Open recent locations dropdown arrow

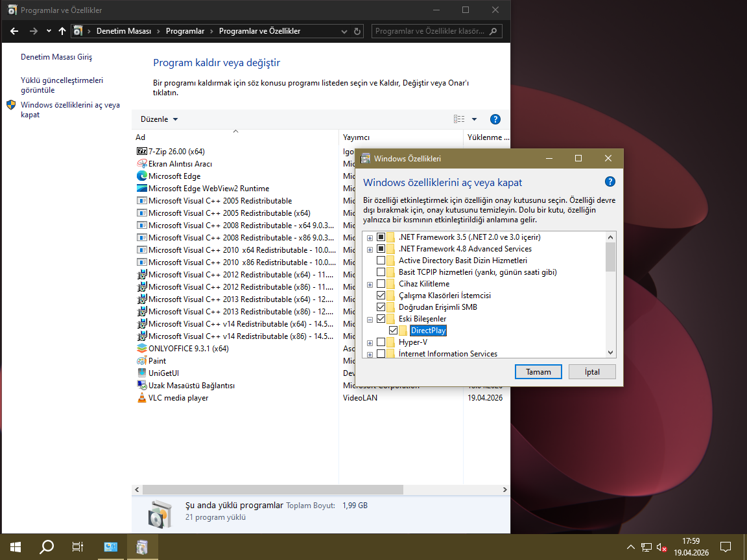click(49, 31)
